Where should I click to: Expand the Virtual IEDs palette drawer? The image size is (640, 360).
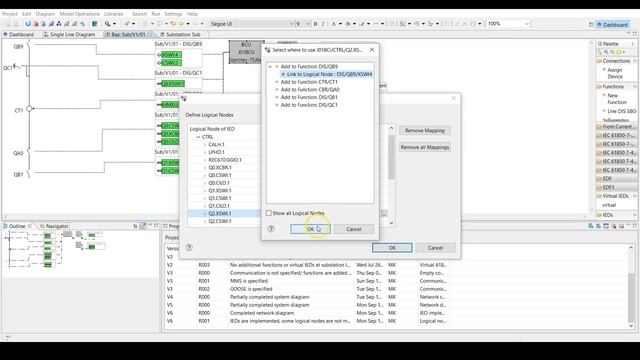(x=617, y=196)
